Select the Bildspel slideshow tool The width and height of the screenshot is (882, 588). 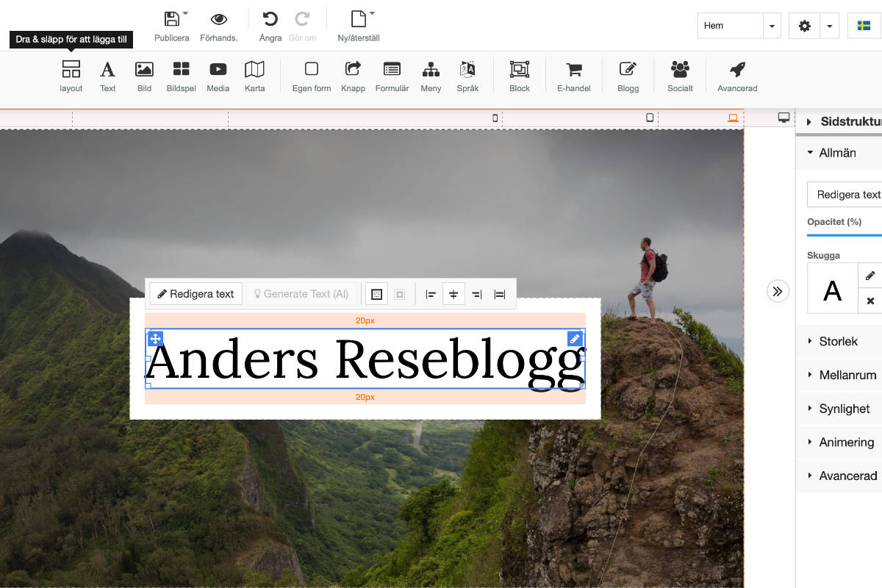click(x=182, y=76)
